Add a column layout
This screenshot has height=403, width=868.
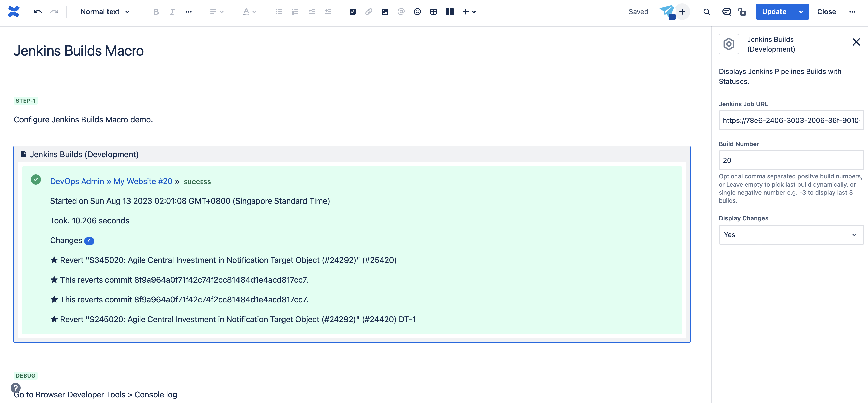pos(449,11)
